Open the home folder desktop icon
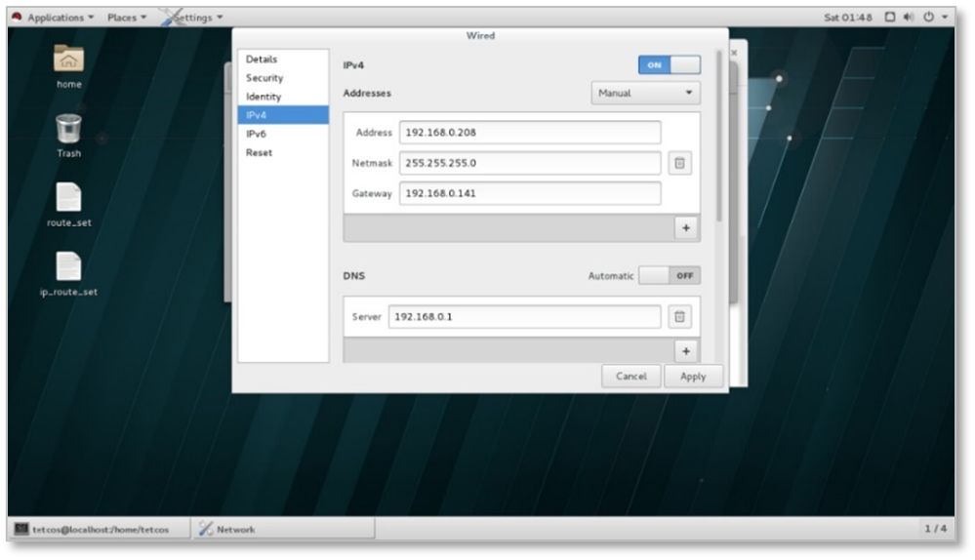This screenshot has height=560, width=975. point(68,60)
